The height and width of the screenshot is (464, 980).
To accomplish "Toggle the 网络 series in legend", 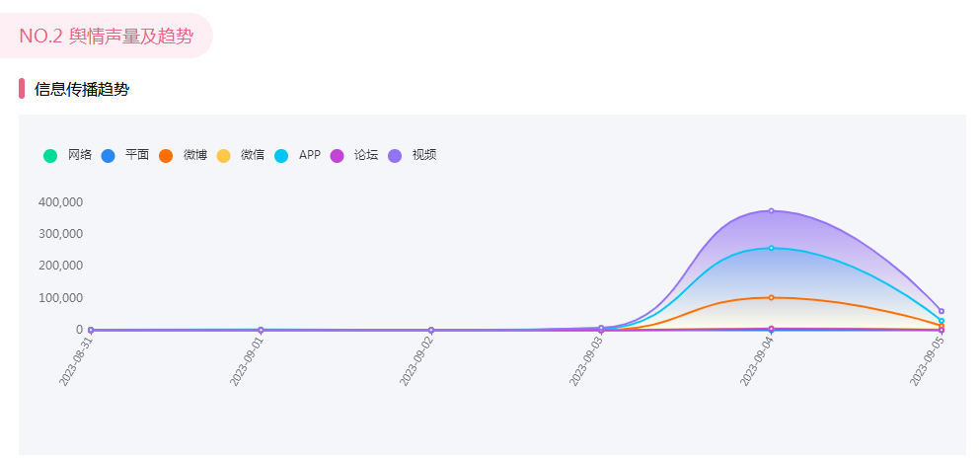I will [x=50, y=155].
